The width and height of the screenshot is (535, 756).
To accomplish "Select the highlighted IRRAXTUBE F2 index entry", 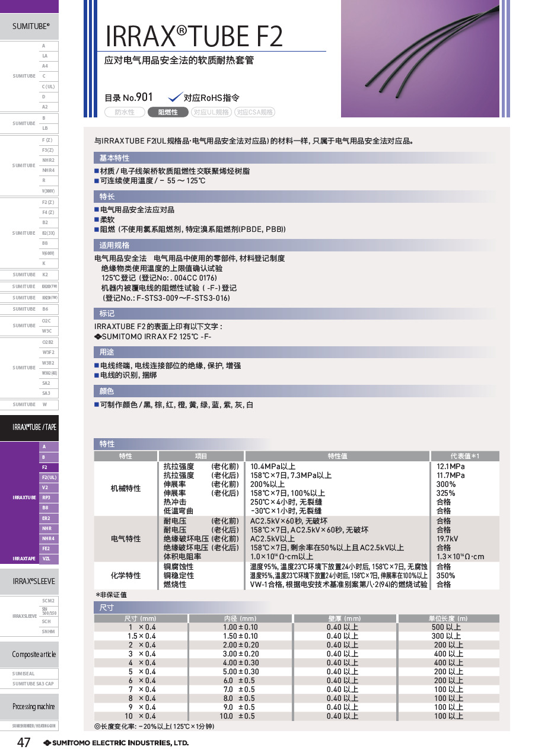I will [49, 467].
